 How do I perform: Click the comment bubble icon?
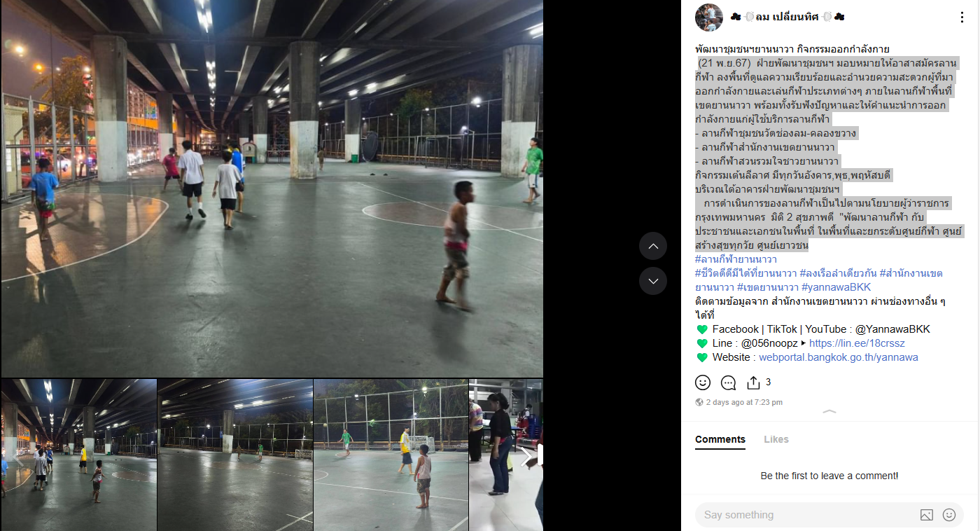point(729,382)
